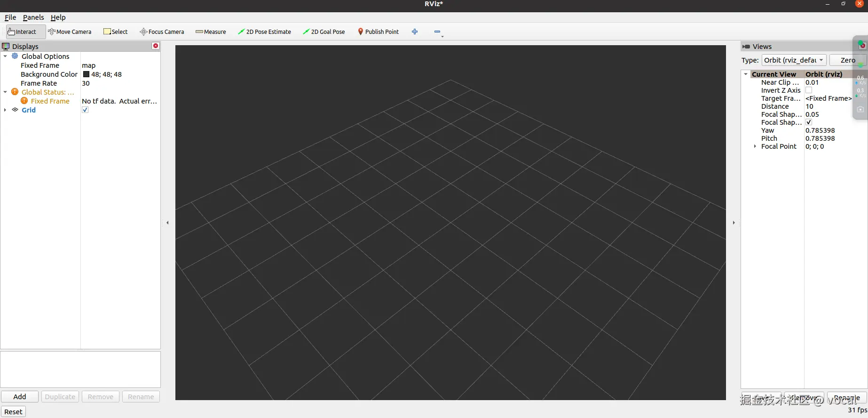868x418 pixels.
Task: Click the 'No tf data' error text
Action: pyautogui.click(x=119, y=101)
